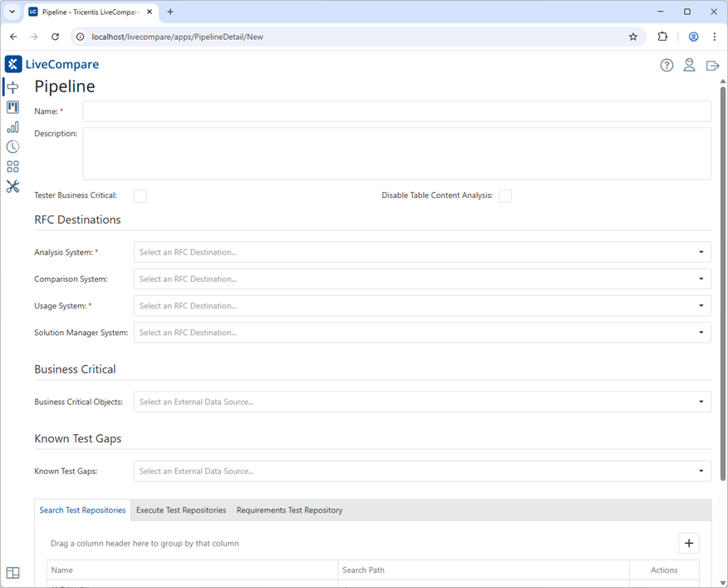The width and height of the screenshot is (728, 588).
Task: Open the browser extensions puzzle icon
Action: point(662,37)
